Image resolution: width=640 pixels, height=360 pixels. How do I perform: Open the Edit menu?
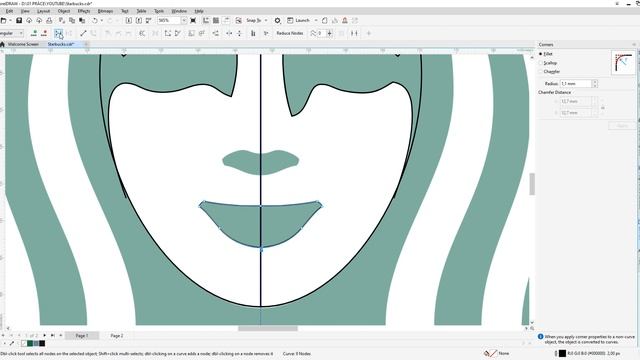click(x=9, y=11)
